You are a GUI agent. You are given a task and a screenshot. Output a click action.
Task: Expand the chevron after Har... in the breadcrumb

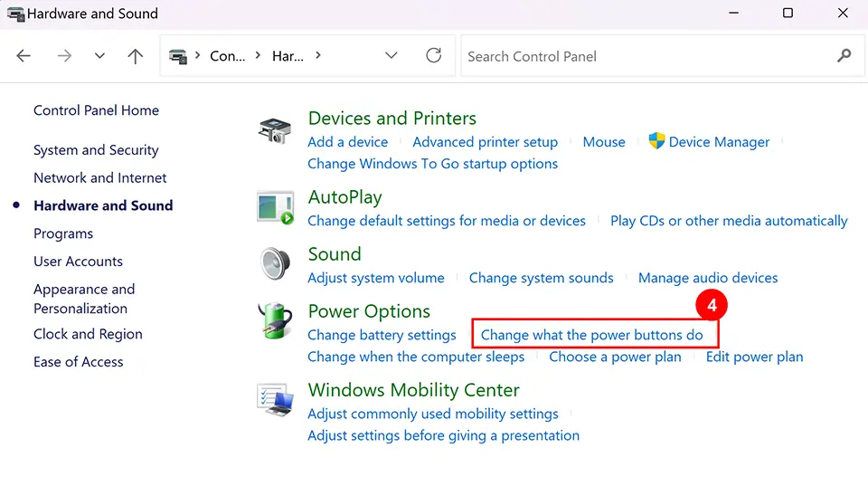(317, 55)
